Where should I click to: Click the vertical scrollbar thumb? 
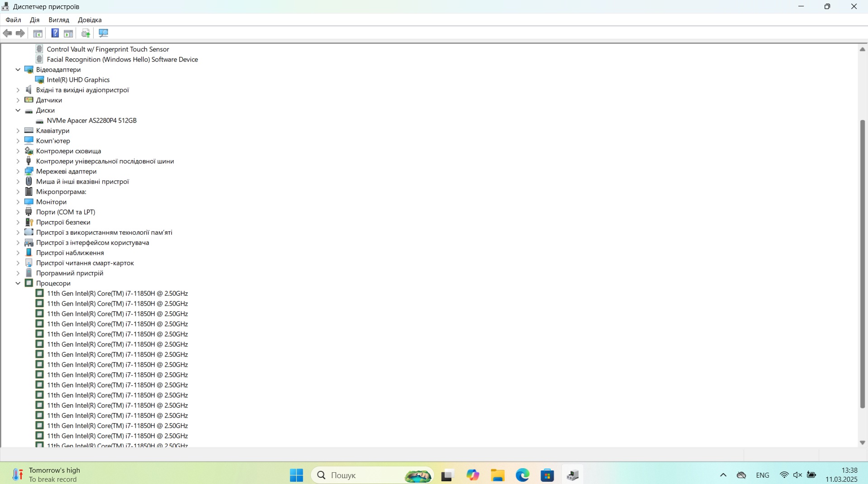pos(863,264)
